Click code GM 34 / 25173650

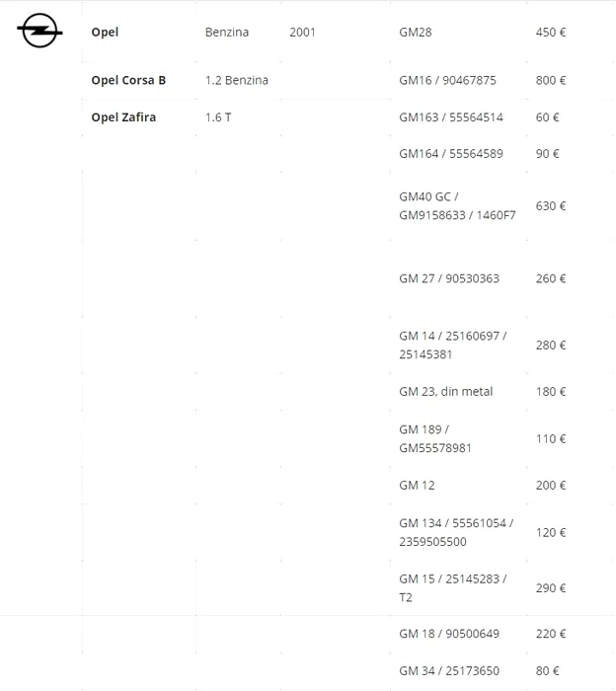click(x=449, y=671)
